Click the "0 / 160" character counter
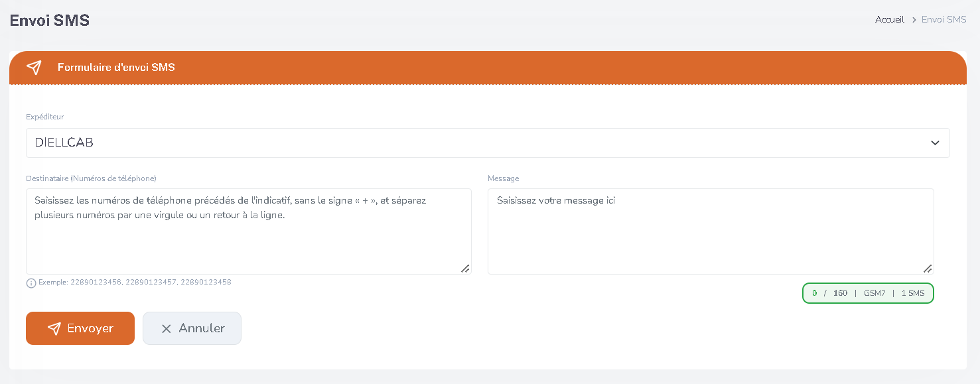The width and height of the screenshot is (980, 384). click(830, 293)
